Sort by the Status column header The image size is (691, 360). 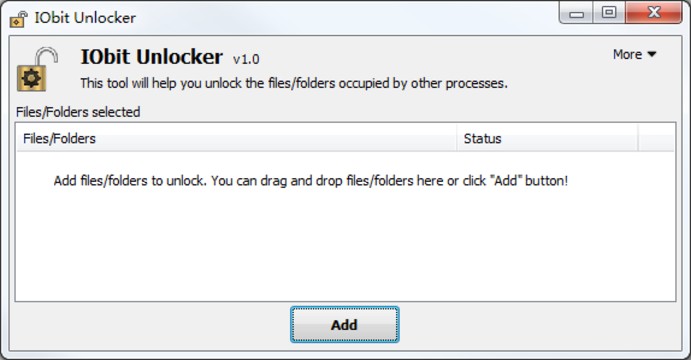tap(547, 138)
